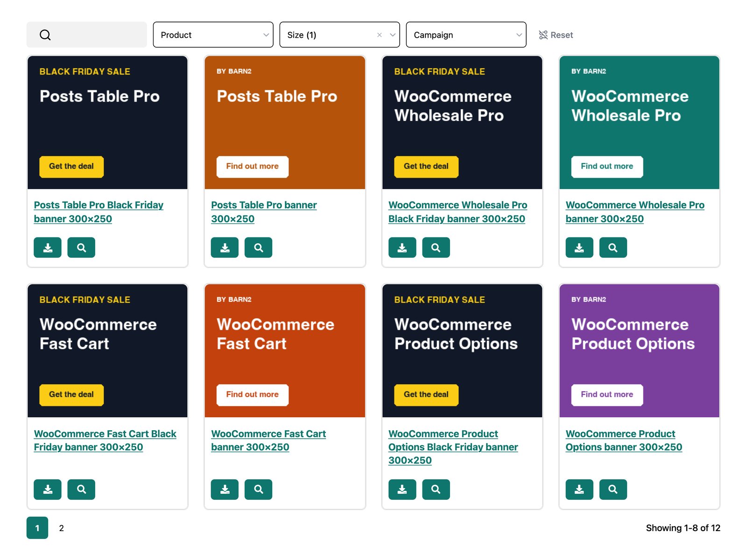Viewport: 747px width, 560px height.
Task: Click the search magnifier icon
Action: pyautogui.click(x=45, y=35)
